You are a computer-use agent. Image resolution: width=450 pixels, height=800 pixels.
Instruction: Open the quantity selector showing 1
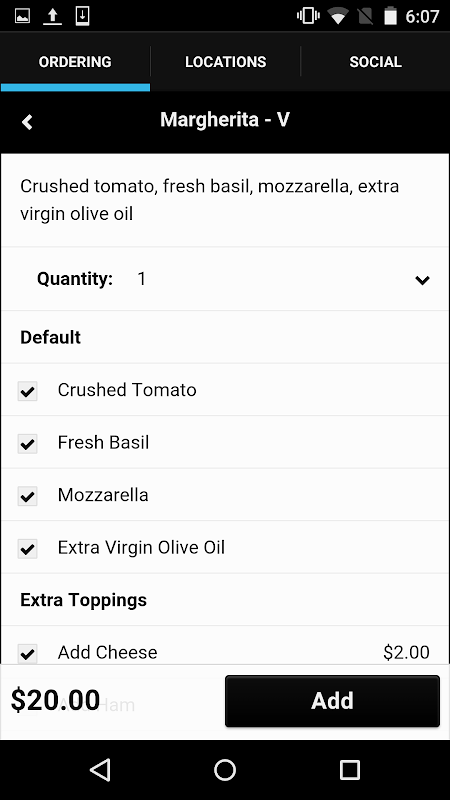tap(225, 279)
